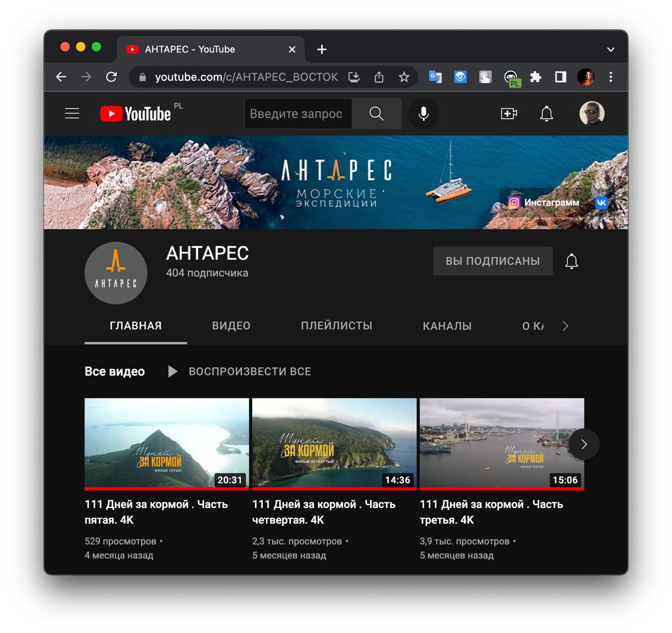This screenshot has height=633, width=672.
Task: Toggle channel notification bell next to subscription
Action: [x=572, y=261]
